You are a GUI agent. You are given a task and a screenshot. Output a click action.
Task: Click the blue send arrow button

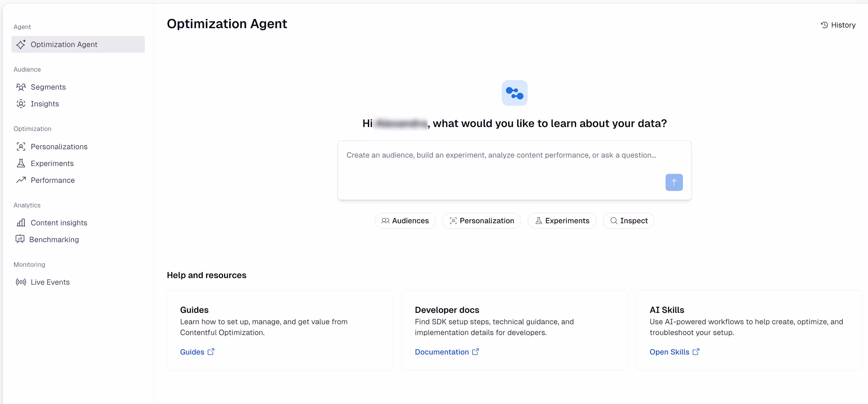674,182
